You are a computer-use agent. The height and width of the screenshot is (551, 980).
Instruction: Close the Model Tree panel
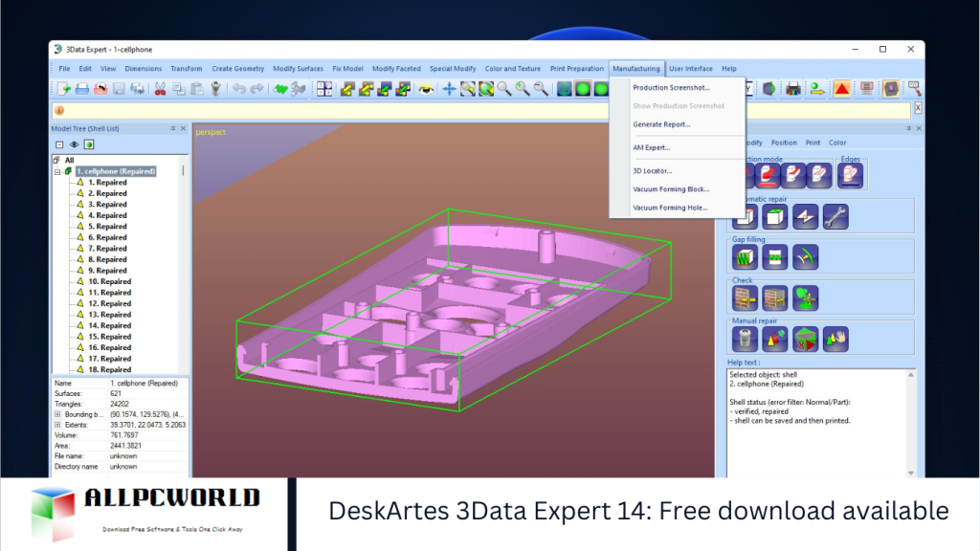(183, 129)
